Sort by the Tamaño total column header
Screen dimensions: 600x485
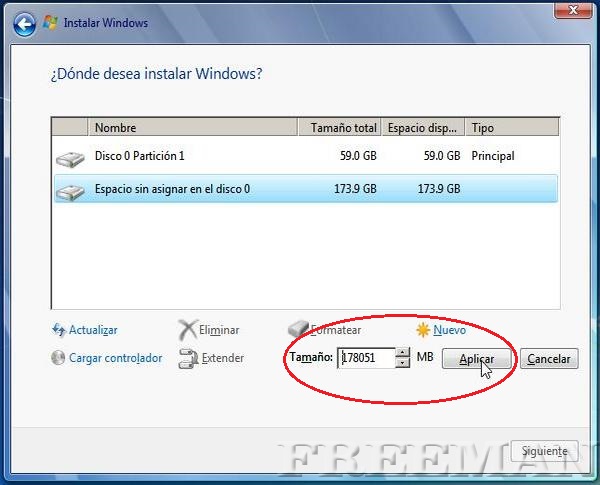tap(339, 127)
